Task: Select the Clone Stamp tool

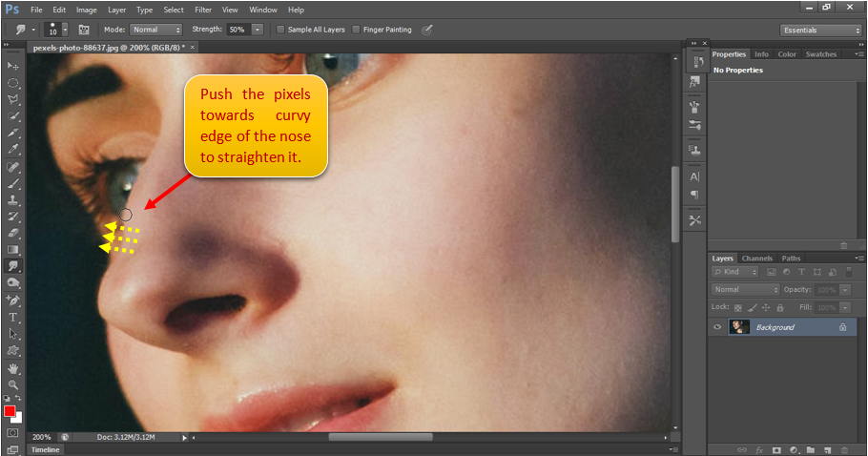Action: (x=12, y=199)
